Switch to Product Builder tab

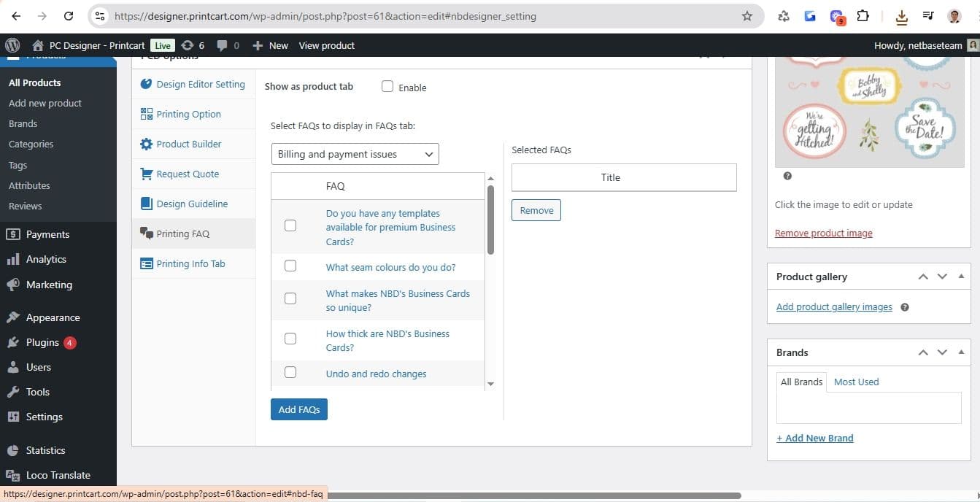[193, 144]
